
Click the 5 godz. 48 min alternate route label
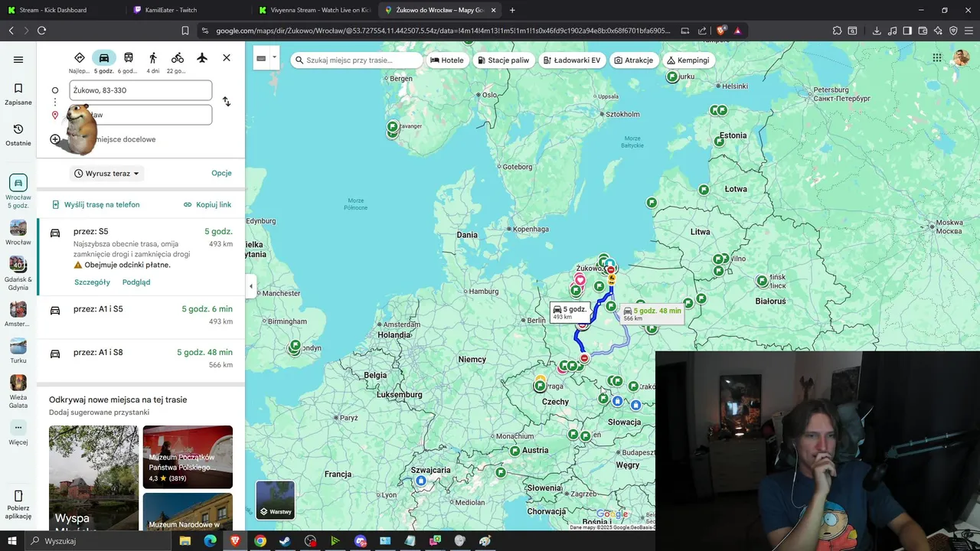pos(652,314)
